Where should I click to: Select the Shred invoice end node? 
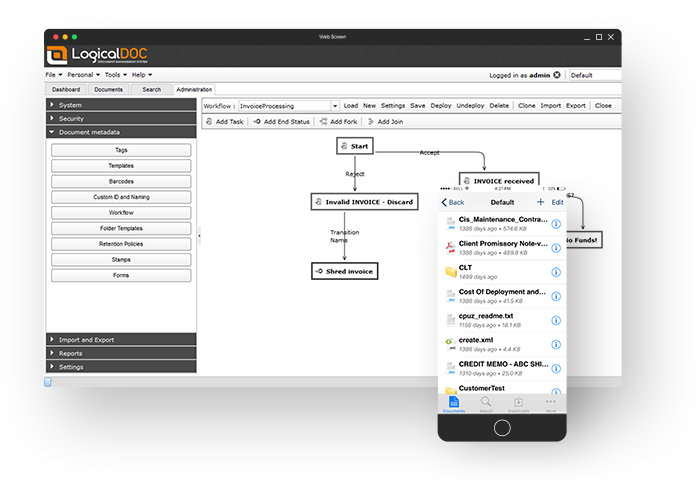(x=345, y=271)
